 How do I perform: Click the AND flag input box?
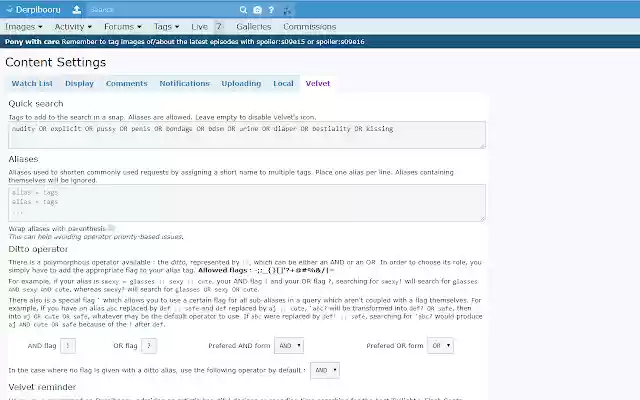coord(68,346)
